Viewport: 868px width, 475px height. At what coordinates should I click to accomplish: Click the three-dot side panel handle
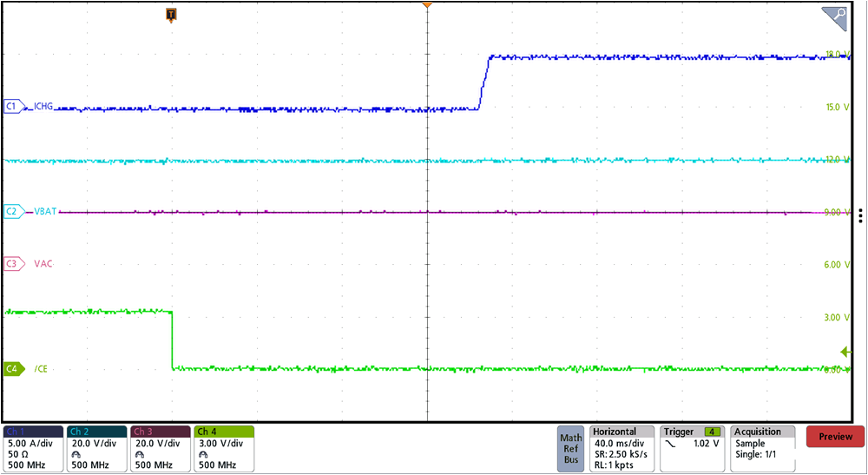tap(860, 215)
